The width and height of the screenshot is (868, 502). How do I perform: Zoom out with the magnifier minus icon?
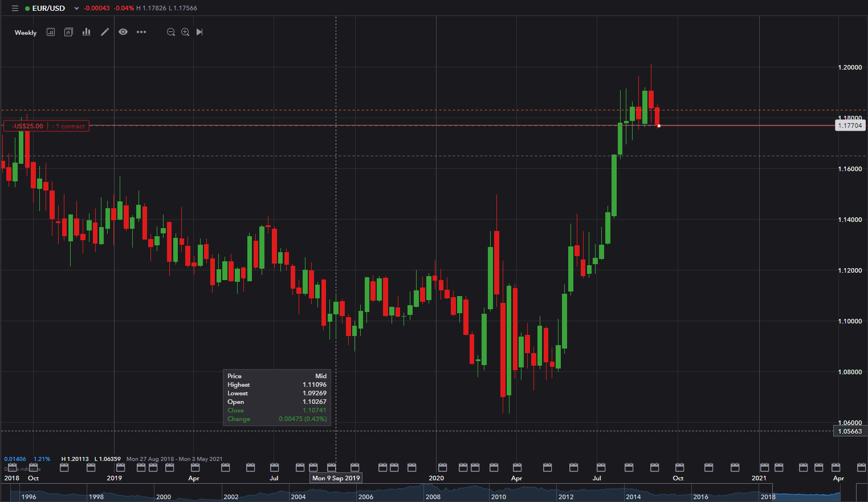(170, 33)
